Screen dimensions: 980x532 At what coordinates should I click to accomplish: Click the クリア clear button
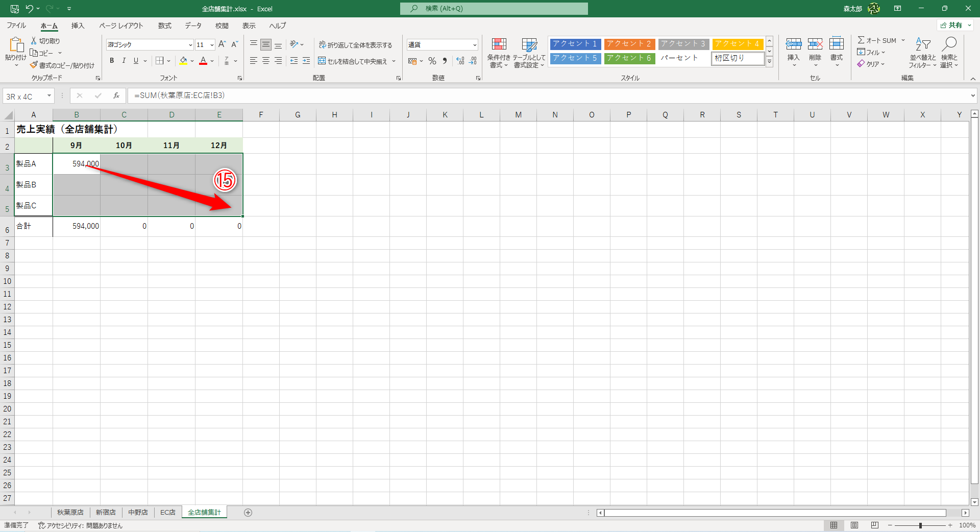tap(871, 64)
